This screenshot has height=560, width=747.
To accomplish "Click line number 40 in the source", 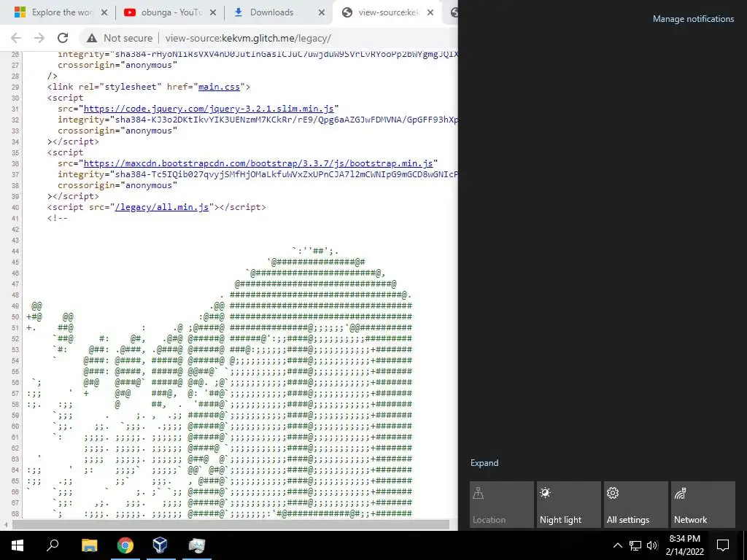I will tap(15, 208).
